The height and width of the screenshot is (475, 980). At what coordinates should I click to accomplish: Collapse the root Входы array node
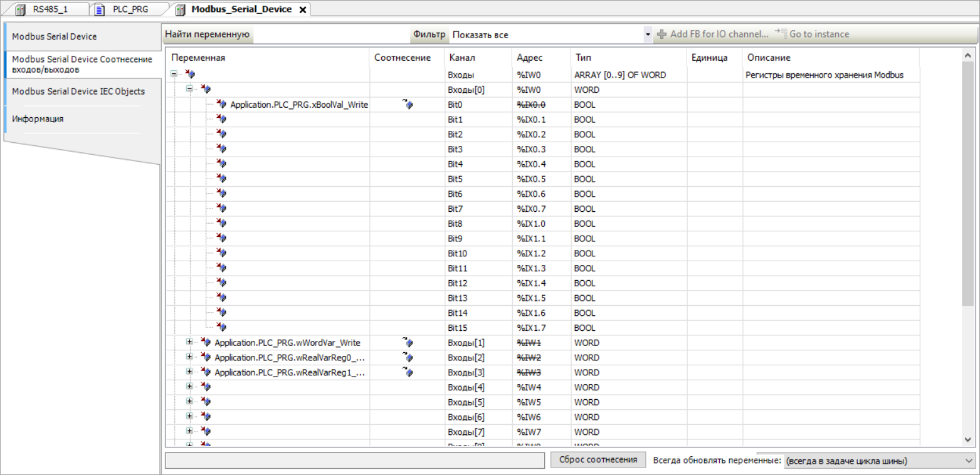(x=174, y=75)
